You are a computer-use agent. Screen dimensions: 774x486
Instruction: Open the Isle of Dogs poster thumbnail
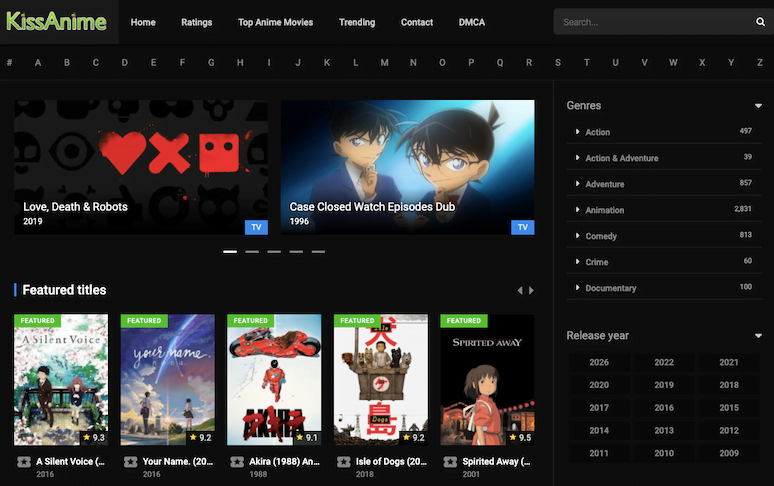pyautogui.click(x=381, y=380)
